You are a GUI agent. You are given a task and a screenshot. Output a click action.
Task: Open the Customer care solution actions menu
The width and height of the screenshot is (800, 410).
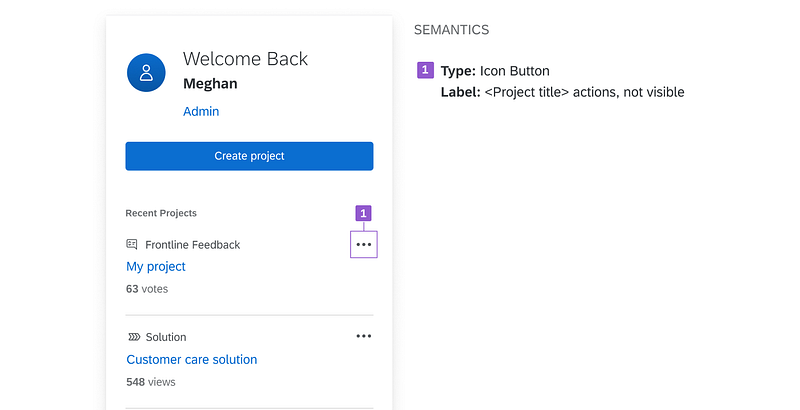point(364,337)
